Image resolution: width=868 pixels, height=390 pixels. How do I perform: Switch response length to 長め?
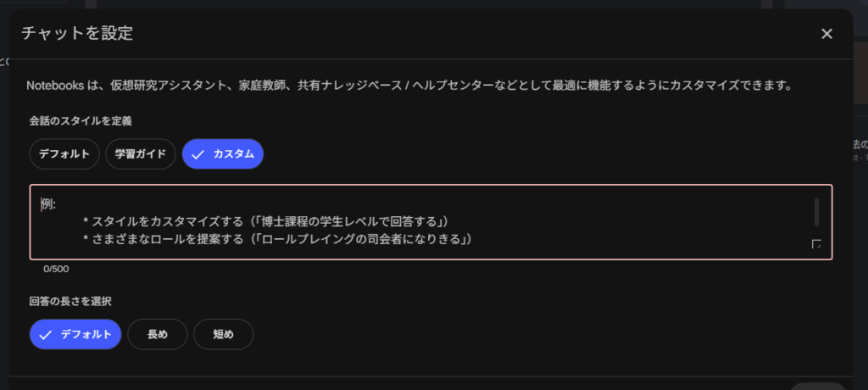(x=158, y=334)
